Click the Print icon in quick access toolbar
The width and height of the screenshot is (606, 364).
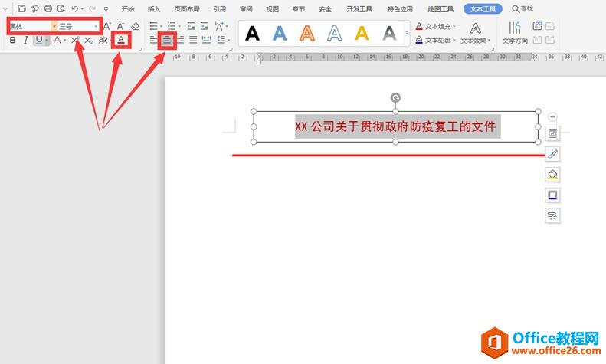48,8
